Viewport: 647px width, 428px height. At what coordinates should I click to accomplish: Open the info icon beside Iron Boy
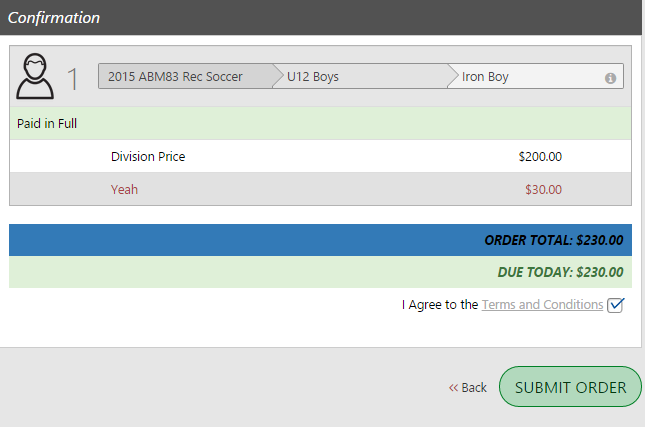(x=610, y=78)
